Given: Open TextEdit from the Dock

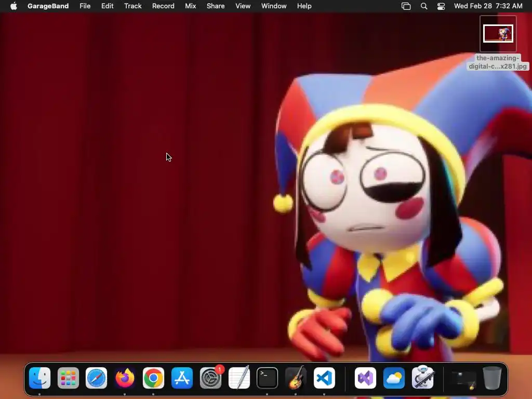Looking at the screenshot, I should point(239,378).
